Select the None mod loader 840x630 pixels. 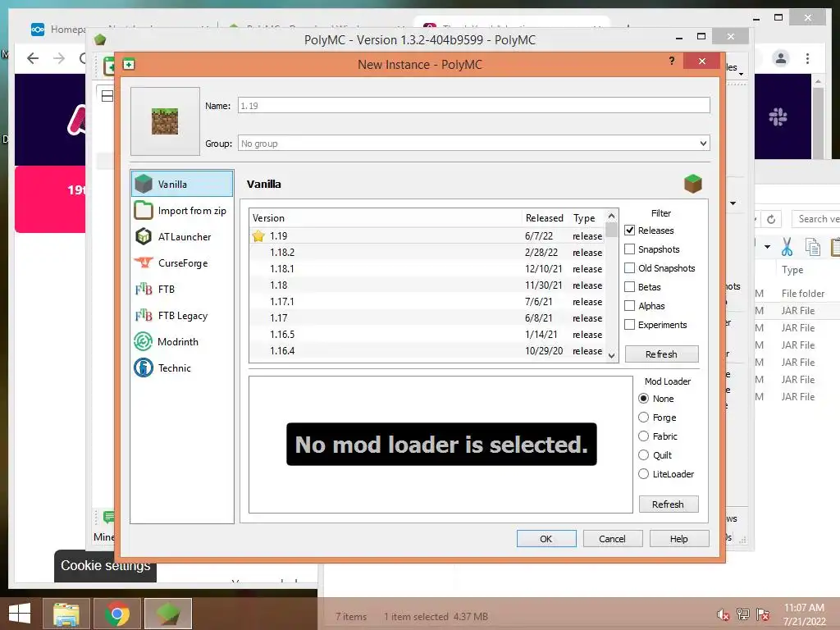(x=644, y=399)
